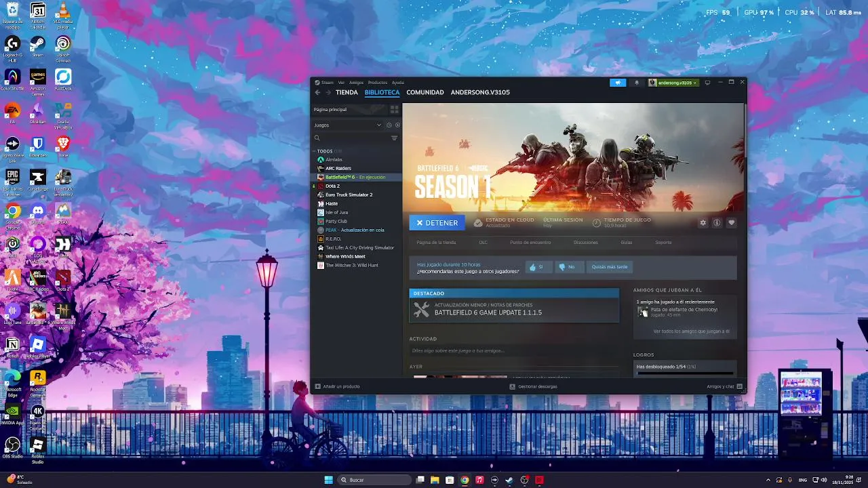Open the Steam notifications bell
868x488 pixels.
pyautogui.click(x=636, y=83)
